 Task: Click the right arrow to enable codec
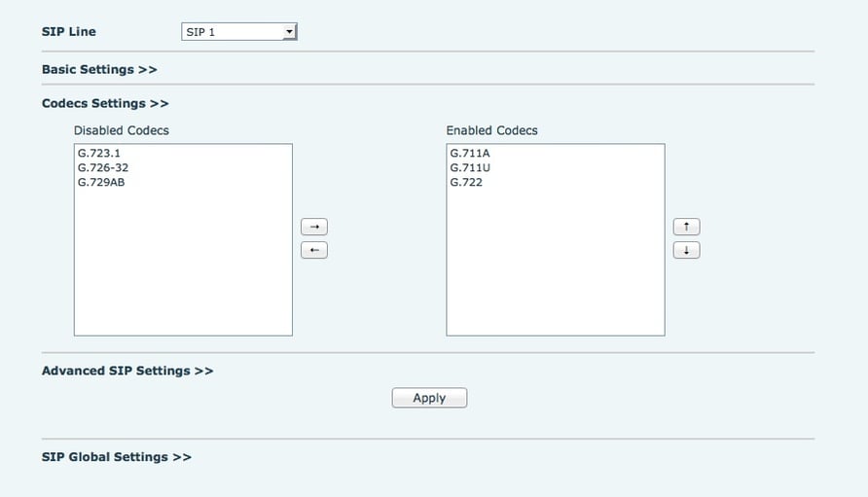click(x=314, y=227)
